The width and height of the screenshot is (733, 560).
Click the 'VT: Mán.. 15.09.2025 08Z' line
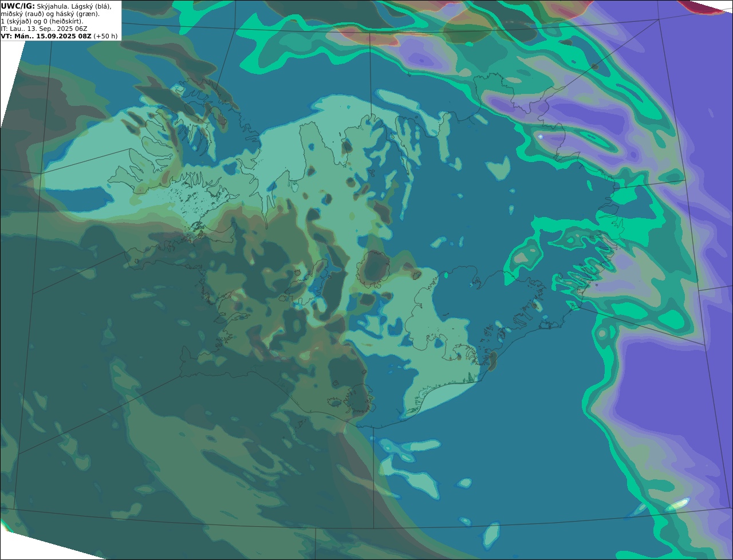click(59, 36)
